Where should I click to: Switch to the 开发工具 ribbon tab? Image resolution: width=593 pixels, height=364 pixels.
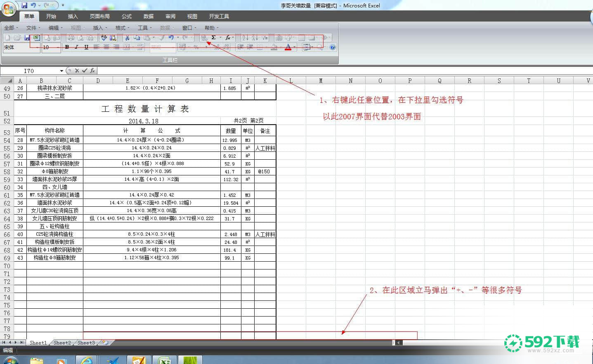219,16
